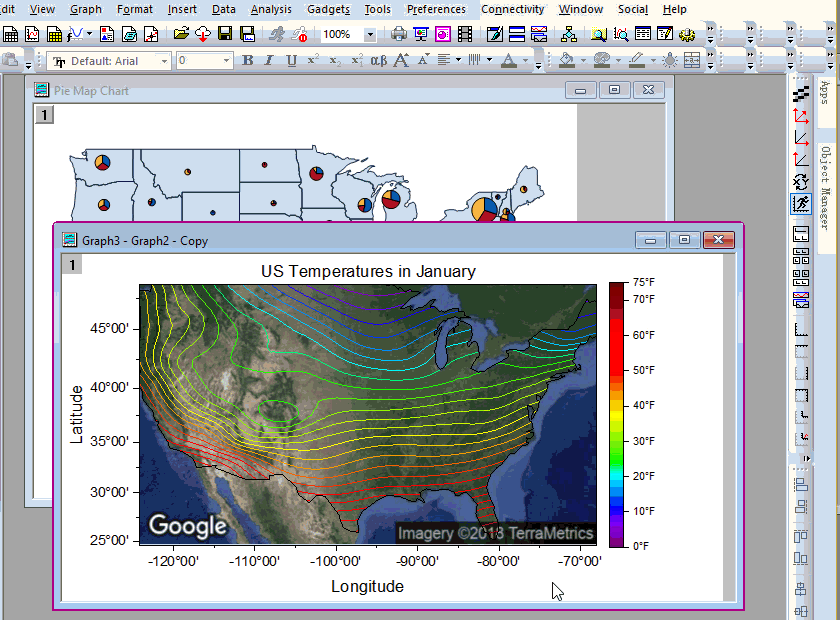This screenshot has width=840, height=620.
Task: Open the New Excel workbook icon
Action: (53, 33)
